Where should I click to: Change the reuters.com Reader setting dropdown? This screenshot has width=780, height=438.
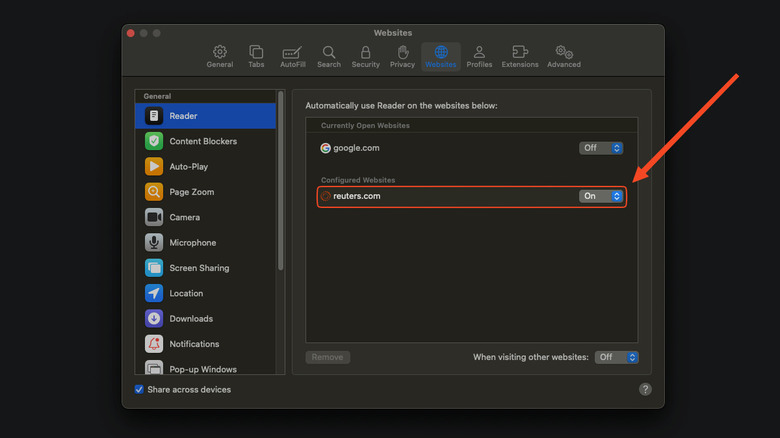601,196
